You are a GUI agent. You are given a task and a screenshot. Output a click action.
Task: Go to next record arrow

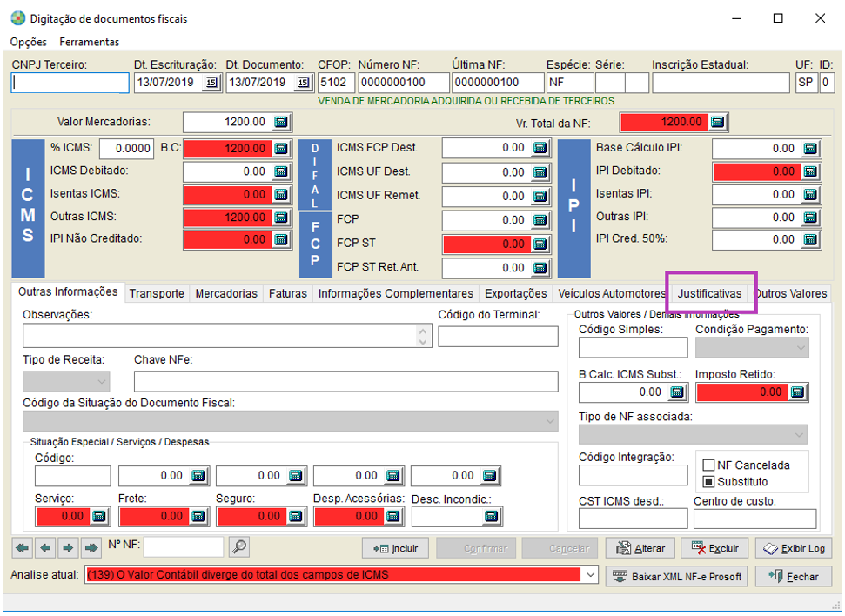coord(68,548)
